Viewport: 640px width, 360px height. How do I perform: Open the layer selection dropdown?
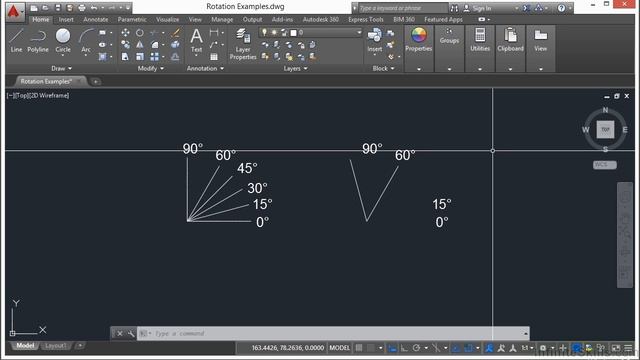359,32
